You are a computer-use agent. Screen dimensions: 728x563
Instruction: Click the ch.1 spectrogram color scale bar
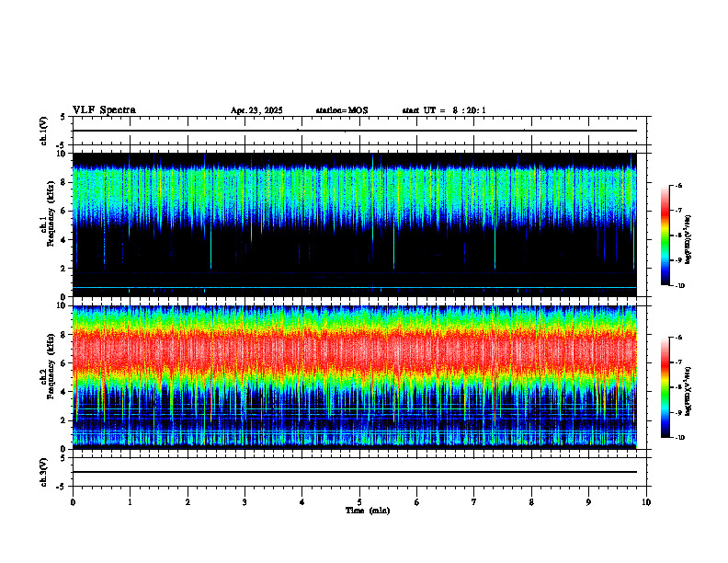665,236
